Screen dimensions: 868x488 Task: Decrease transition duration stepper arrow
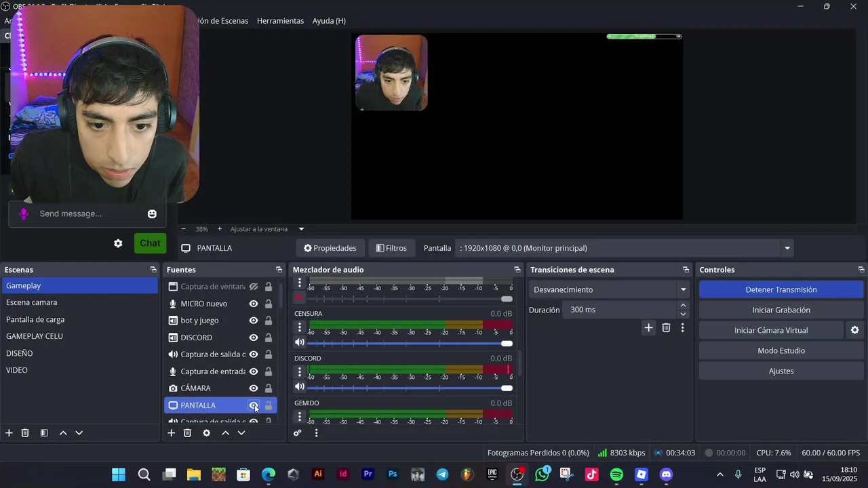click(683, 314)
